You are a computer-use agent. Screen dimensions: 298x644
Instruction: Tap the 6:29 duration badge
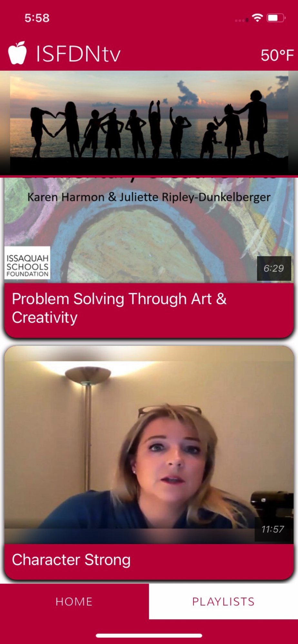pos(274,268)
